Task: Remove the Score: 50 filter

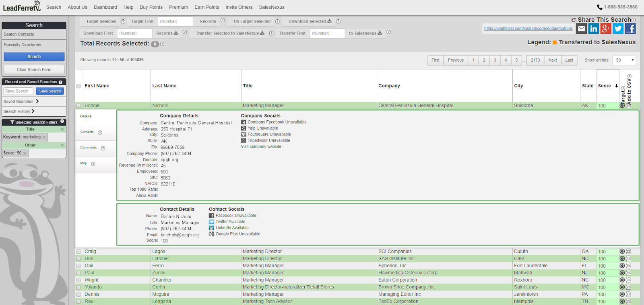Action: point(25,153)
